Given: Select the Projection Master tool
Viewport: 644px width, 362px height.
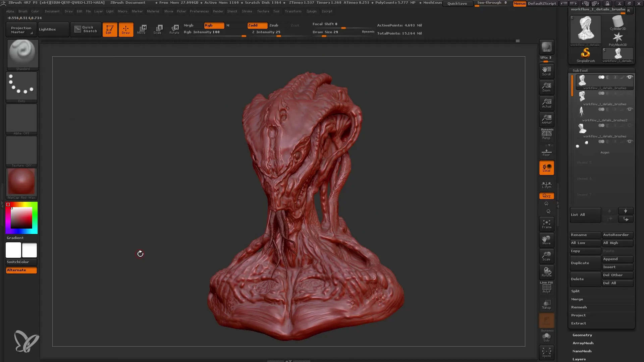Looking at the screenshot, I should pyautogui.click(x=20, y=29).
